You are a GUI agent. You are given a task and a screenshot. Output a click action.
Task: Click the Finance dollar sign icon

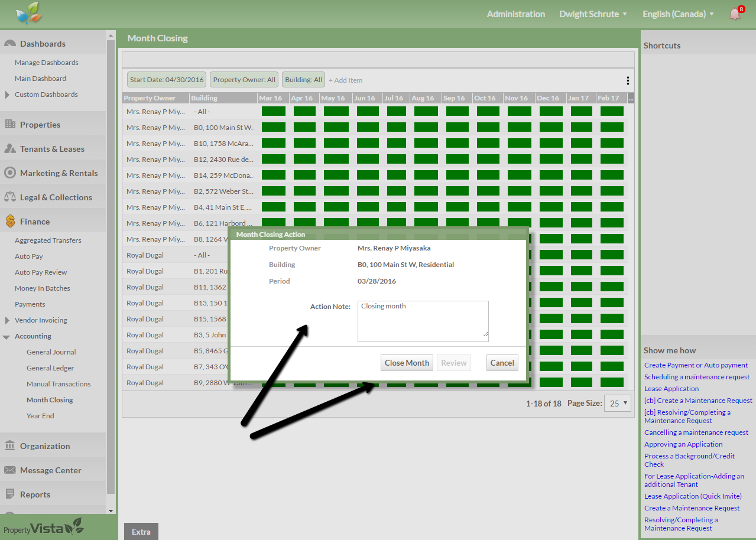click(x=10, y=222)
